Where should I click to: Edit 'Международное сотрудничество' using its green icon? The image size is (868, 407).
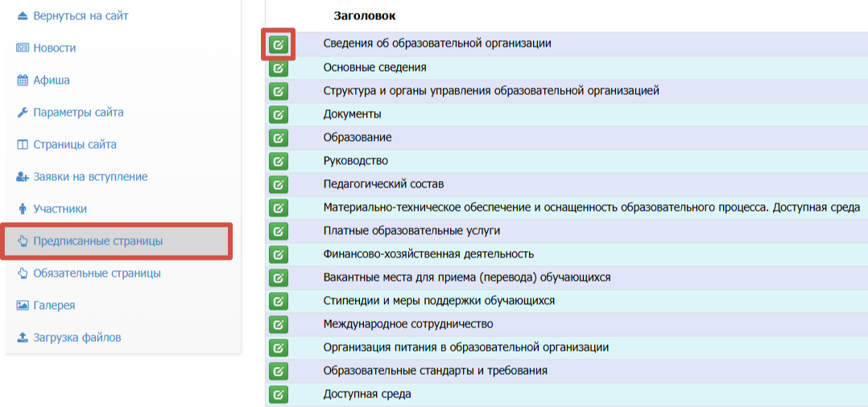click(x=278, y=324)
